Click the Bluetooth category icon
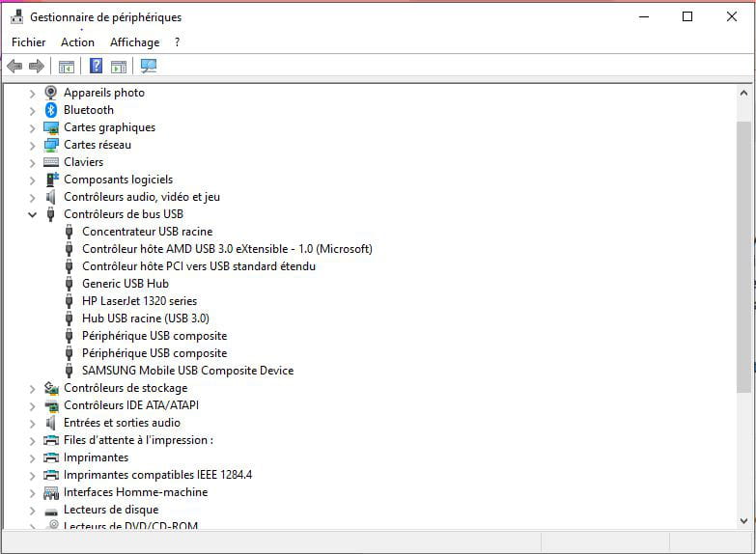Screen dimensions: 756x554 coord(51,110)
